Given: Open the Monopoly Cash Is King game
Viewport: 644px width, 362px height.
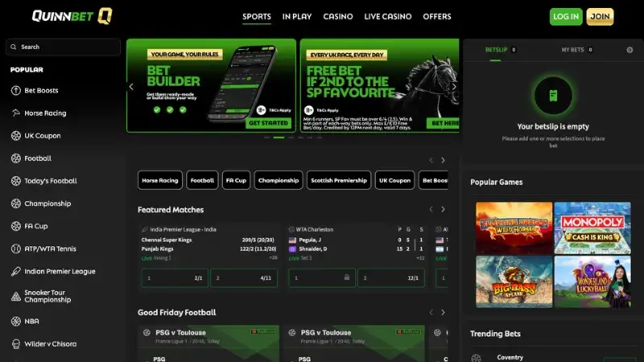Looking at the screenshot, I should coord(592,228).
